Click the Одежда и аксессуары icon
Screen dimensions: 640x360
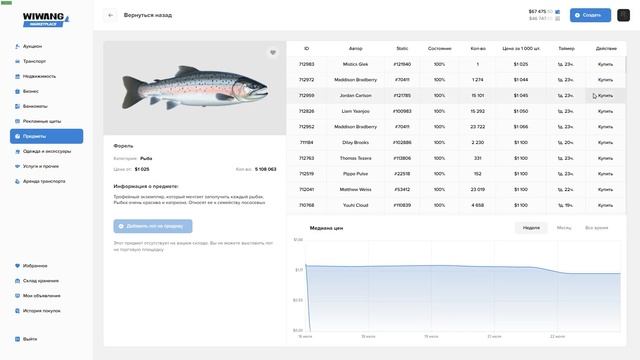tap(17, 151)
